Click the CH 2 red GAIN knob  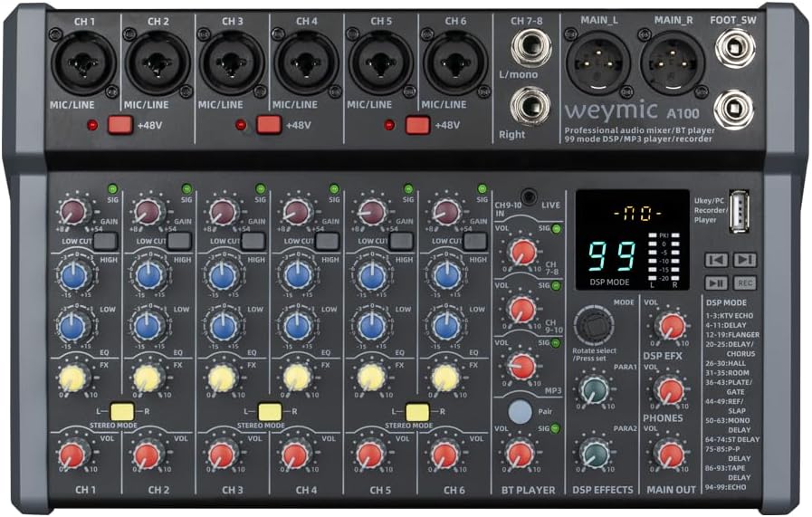coord(148,214)
